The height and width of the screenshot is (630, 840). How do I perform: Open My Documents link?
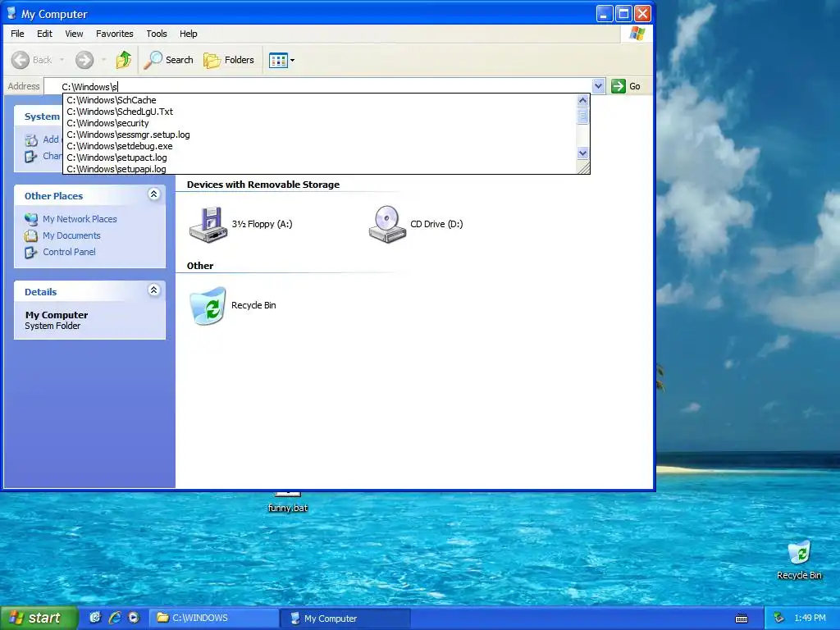point(71,235)
